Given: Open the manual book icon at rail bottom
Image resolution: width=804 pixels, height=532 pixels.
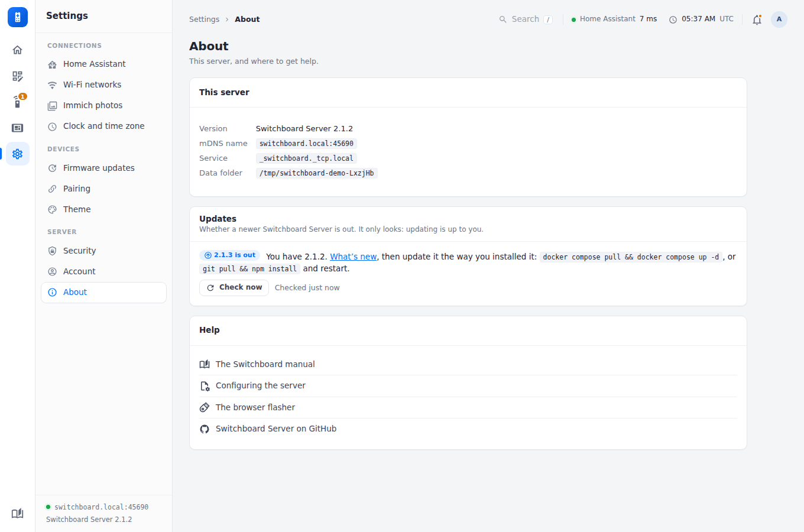Looking at the screenshot, I should pyautogui.click(x=18, y=513).
